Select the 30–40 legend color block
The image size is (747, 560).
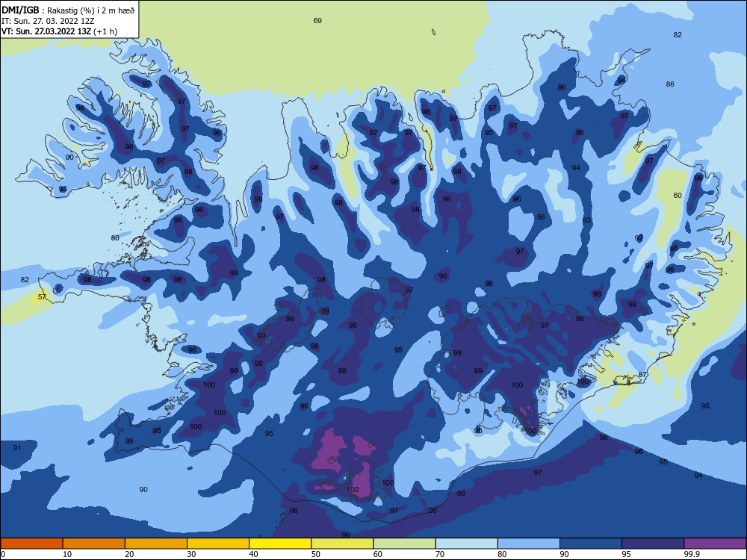point(218,544)
